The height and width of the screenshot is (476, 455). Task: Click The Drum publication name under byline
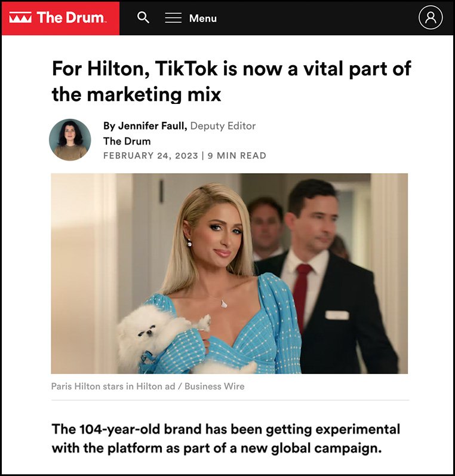[x=127, y=141]
